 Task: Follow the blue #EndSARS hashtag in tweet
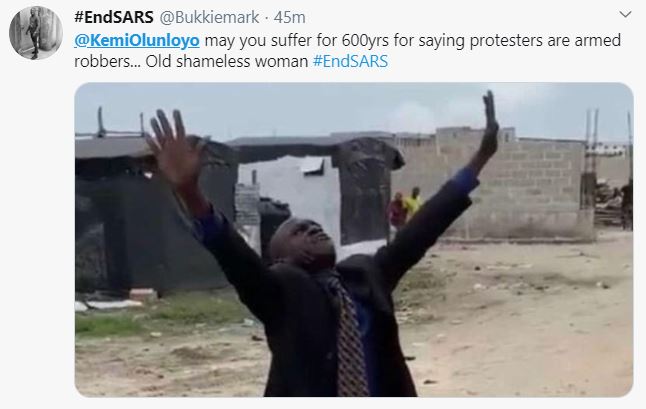[350, 61]
